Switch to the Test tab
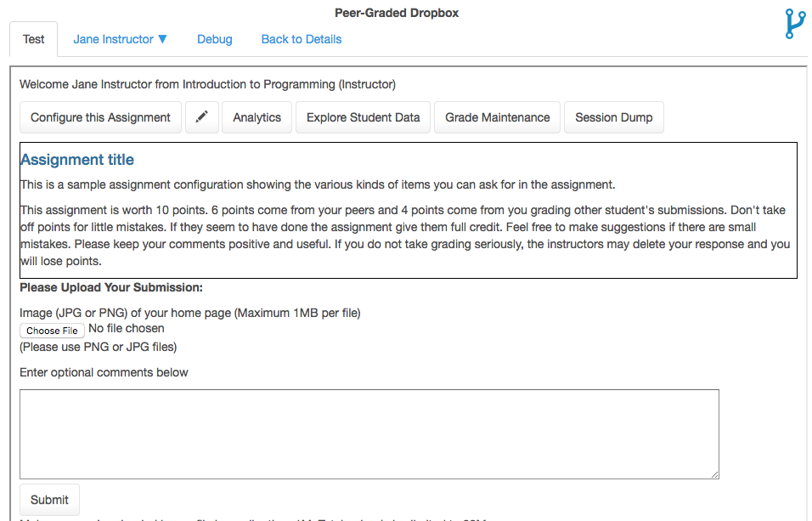The height and width of the screenshot is (521, 812). (x=34, y=39)
